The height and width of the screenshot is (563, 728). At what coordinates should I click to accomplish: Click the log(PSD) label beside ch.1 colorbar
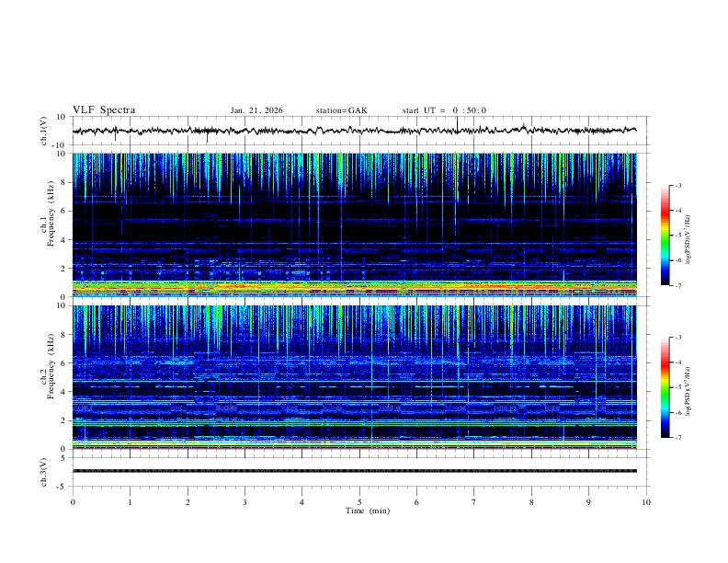click(688, 239)
